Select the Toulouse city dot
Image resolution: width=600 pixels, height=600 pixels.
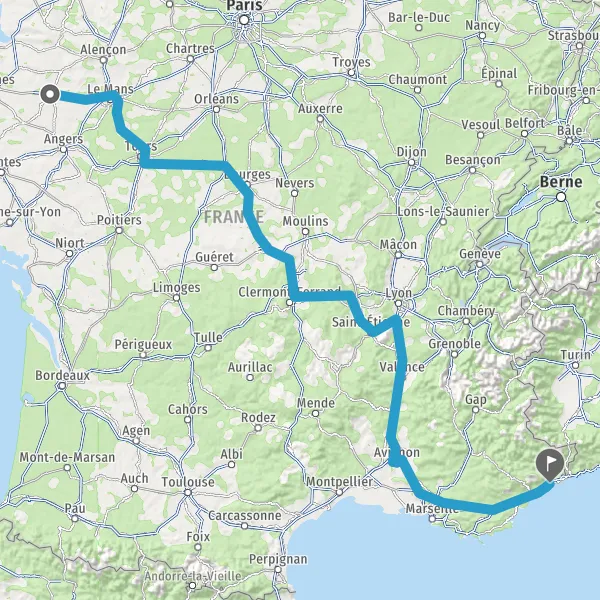(x=188, y=492)
